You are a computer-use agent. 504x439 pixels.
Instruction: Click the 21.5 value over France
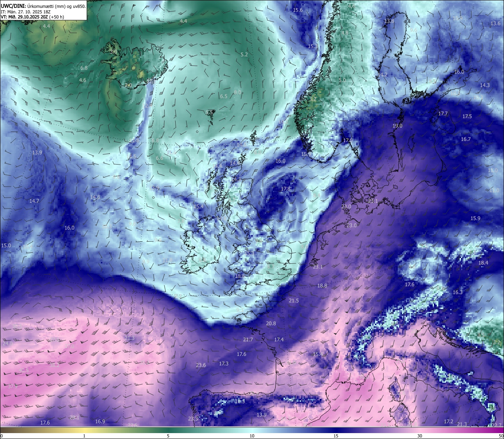[294, 301]
